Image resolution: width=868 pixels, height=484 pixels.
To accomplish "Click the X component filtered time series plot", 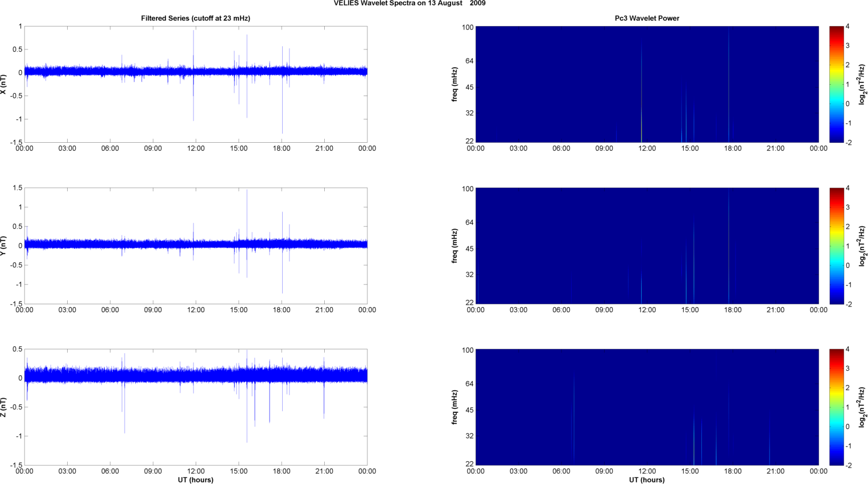I will (x=196, y=84).
